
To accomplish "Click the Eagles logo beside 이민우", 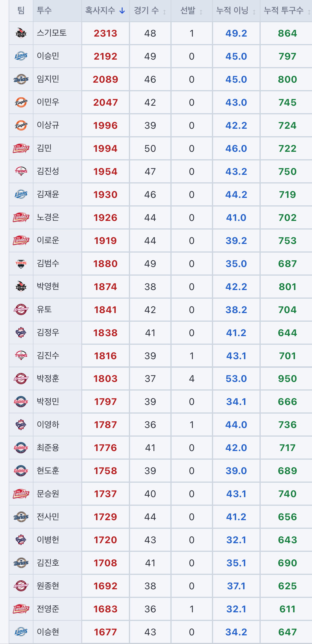I will pyautogui.click(x=21, y=102).
